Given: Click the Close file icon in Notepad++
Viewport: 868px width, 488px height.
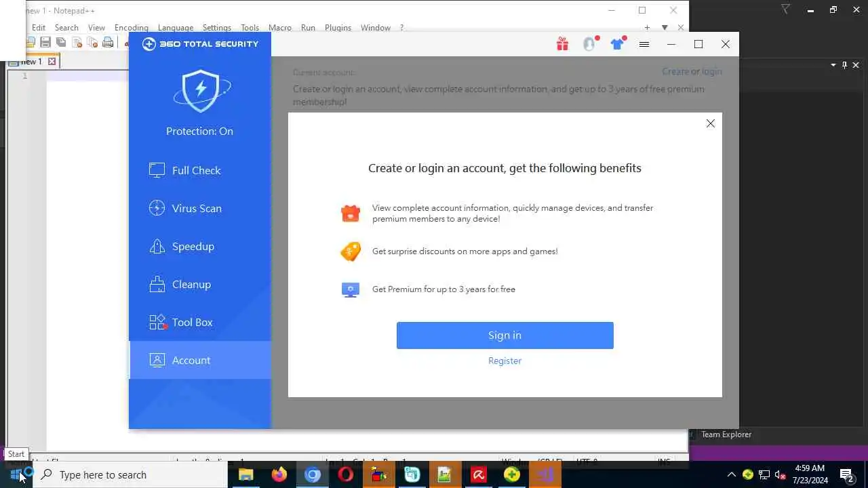Looking at the screenshot, I should (x=77, y=43).
